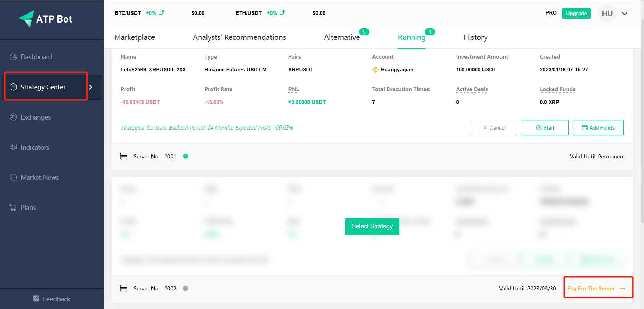The height and width of the screenshot is (309, 644).
Task: Switch to the Marketplace tab
Action: pyautogui.click(x=135, y=37)
